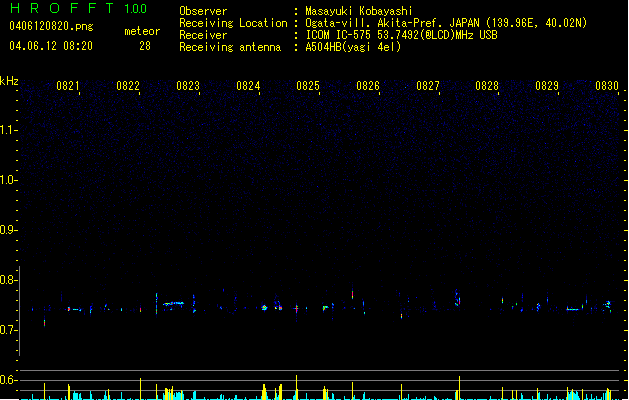629x400 pixels.
Task: Click the 0830 time marker
Action: (607, 86)
